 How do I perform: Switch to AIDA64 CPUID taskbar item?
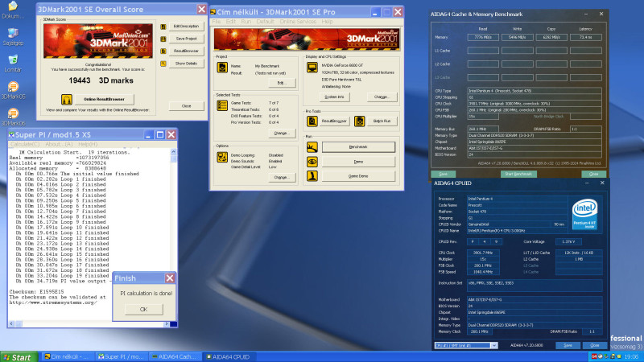click(229, 357)
